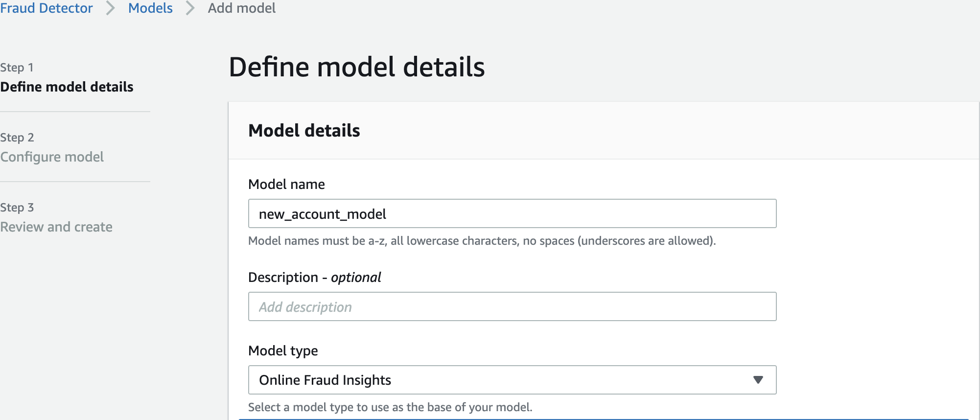Click the select a model type hint
980x420 pixels.
390,407
